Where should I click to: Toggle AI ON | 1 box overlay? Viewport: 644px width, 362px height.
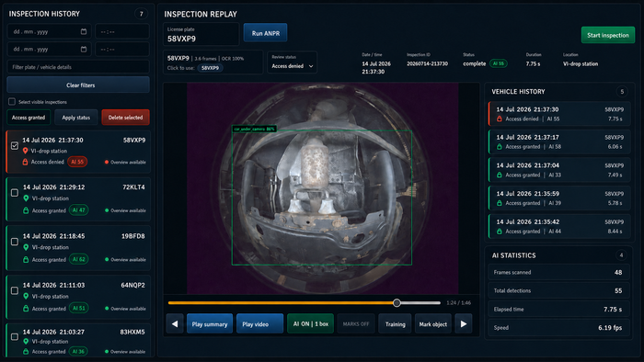click(311, 324)
